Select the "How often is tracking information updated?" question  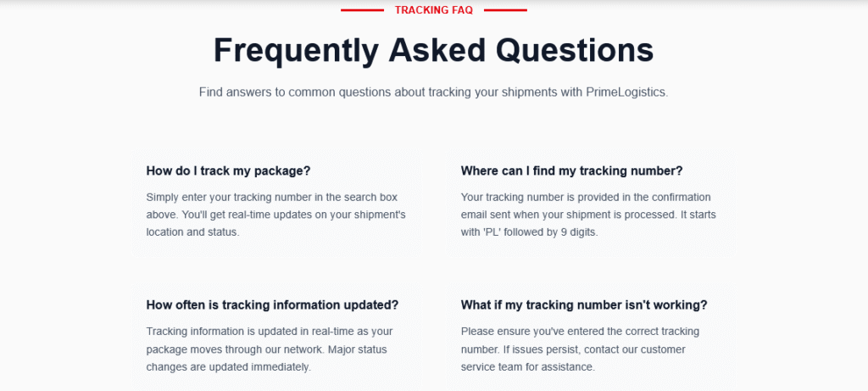click(x=272, y=304)
